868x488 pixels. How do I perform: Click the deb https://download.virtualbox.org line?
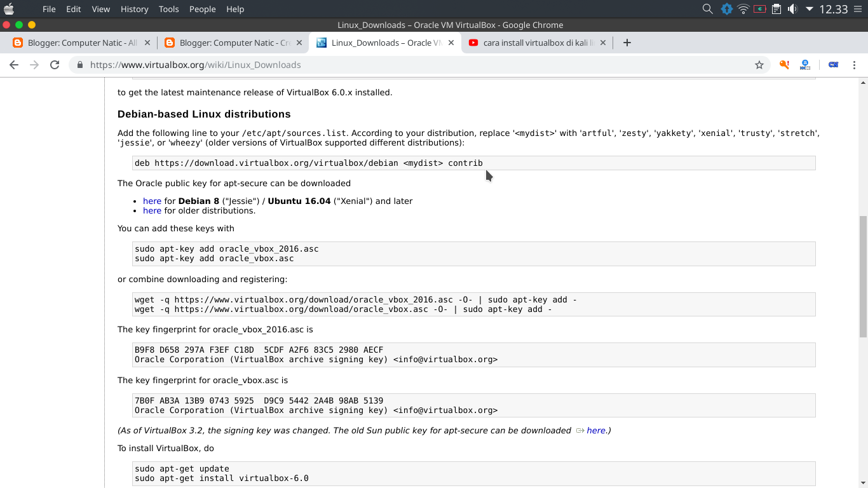309,163
